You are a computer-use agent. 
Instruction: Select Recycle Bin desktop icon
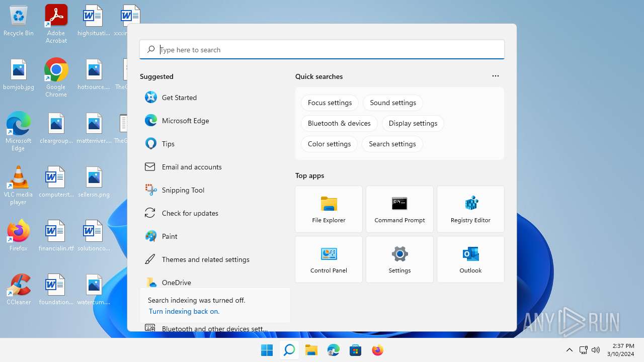(19, 21)
